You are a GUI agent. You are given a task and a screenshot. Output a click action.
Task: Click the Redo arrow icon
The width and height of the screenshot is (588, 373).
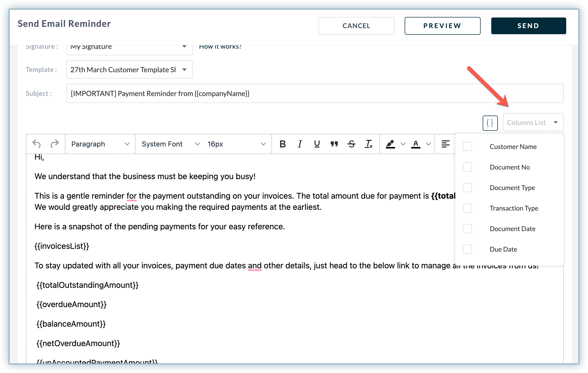(54, 144)
